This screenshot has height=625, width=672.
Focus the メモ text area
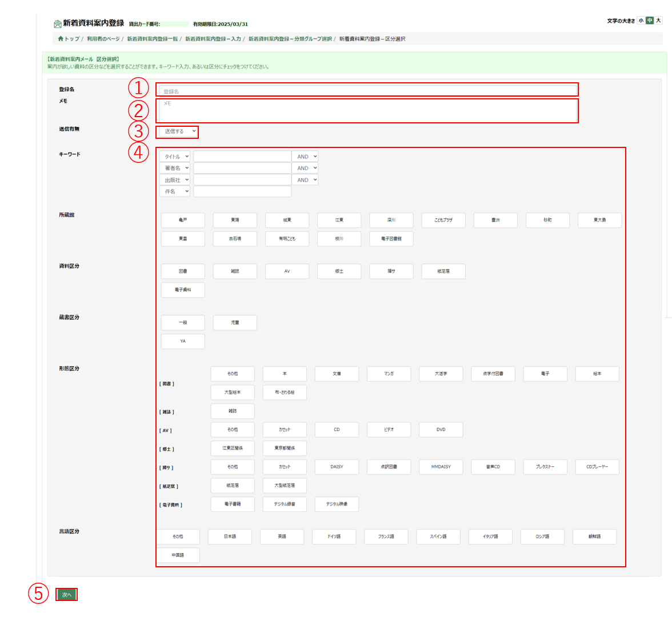click(368, 111)
